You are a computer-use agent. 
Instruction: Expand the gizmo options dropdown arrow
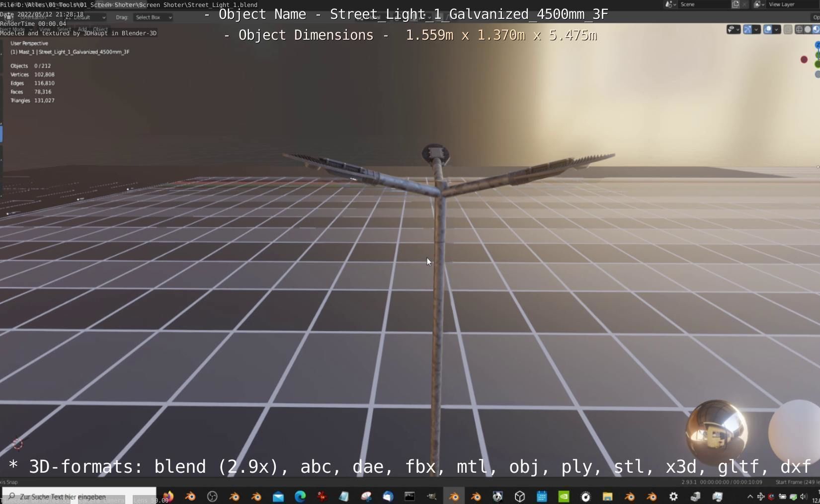point(756,30)
